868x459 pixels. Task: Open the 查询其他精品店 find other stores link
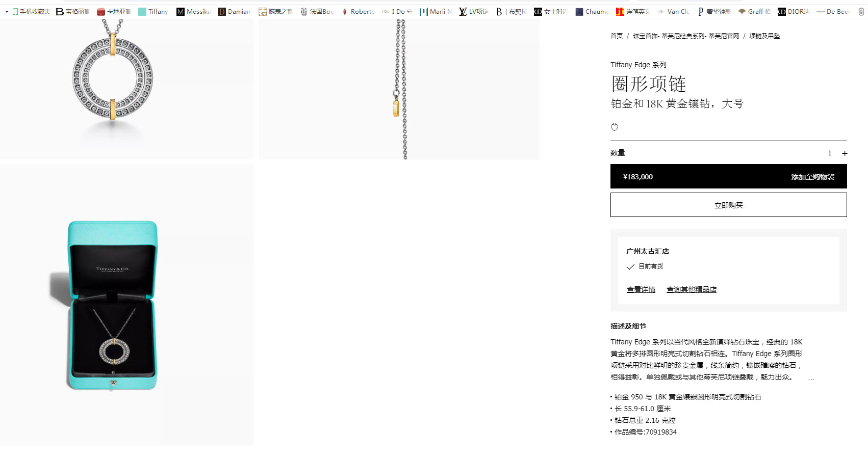click(x=692, y=289)
